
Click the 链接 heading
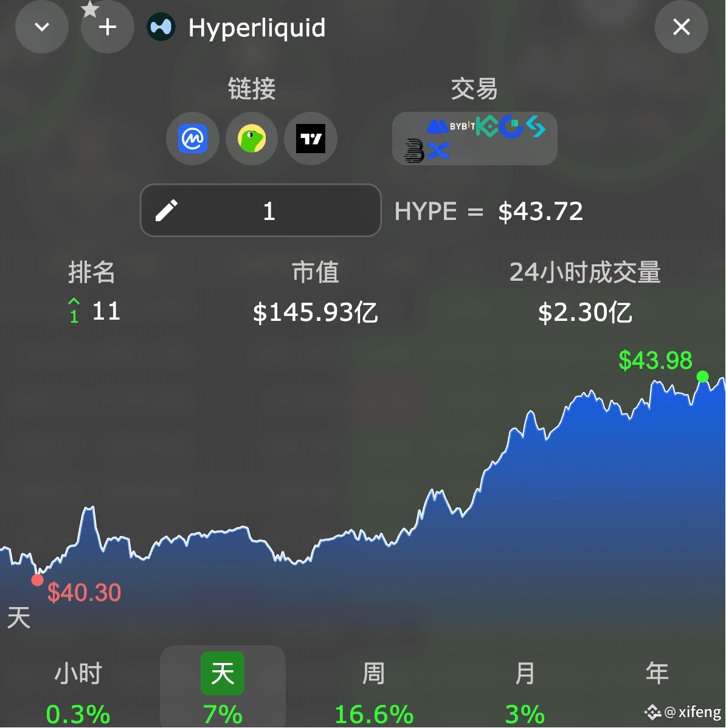(252, 89)
